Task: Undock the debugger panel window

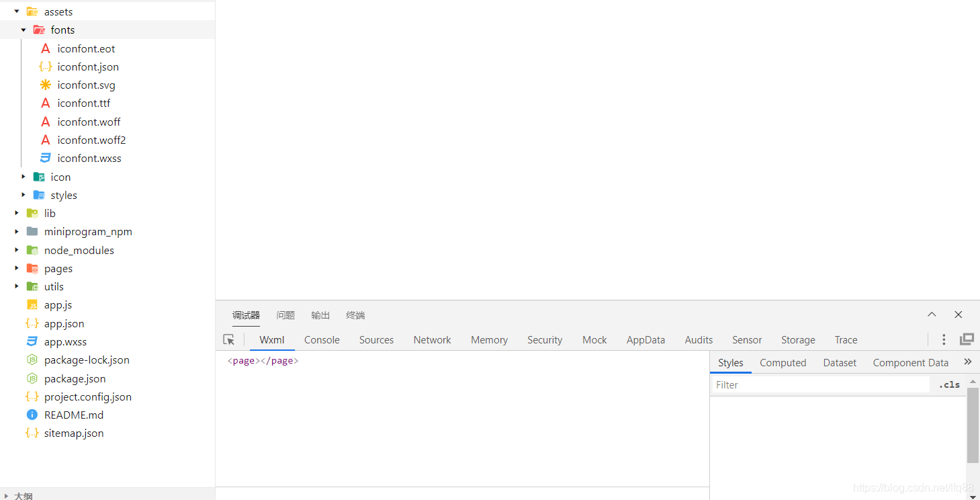Action: (967, 339)
